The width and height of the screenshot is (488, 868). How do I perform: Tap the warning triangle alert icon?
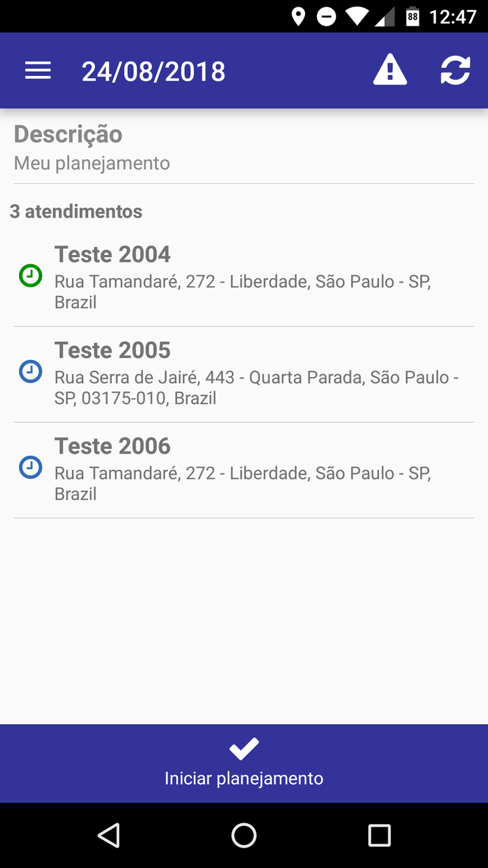(390, 71)
